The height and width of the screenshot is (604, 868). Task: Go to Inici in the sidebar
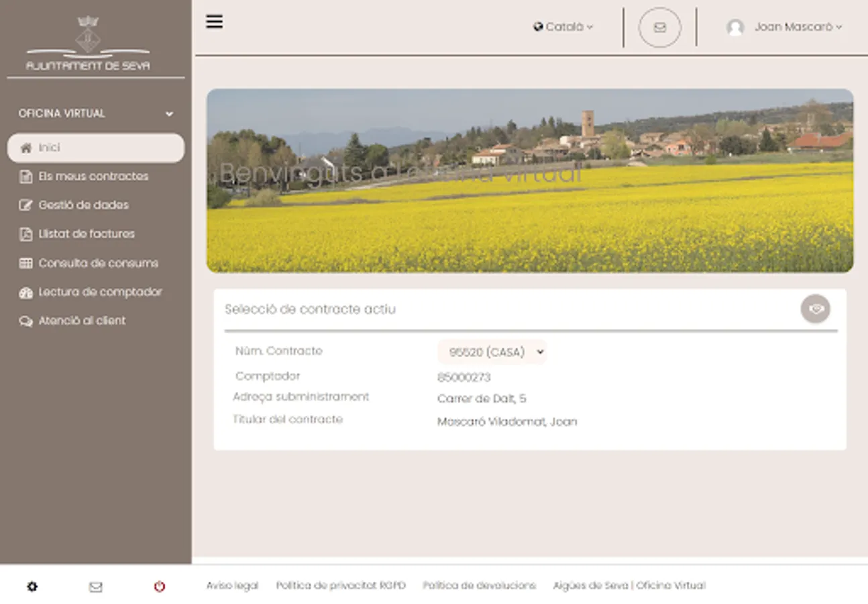click(96, 148)
